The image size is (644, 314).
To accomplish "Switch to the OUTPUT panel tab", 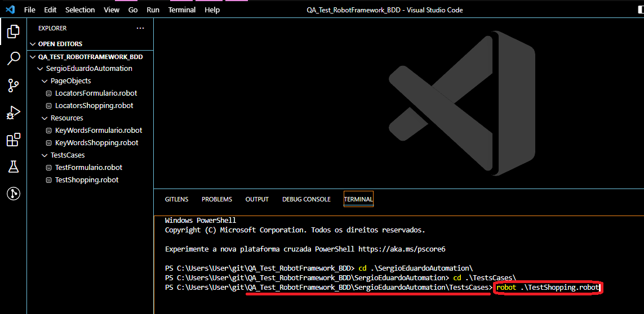I will click(x=257, y=199).
